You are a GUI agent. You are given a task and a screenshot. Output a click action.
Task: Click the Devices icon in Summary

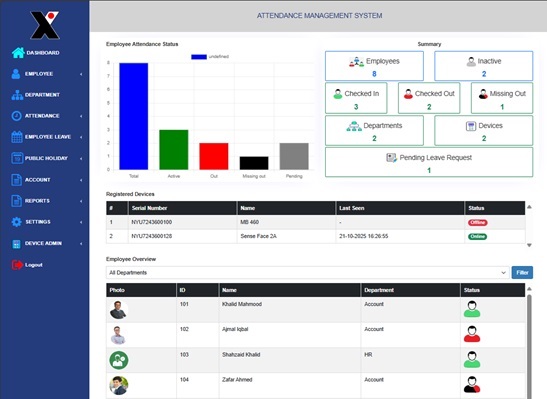(471, 126)
